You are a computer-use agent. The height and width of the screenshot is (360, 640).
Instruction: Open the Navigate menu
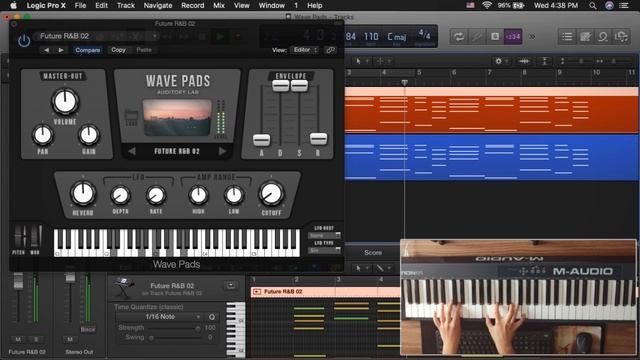tap(158, 5)
